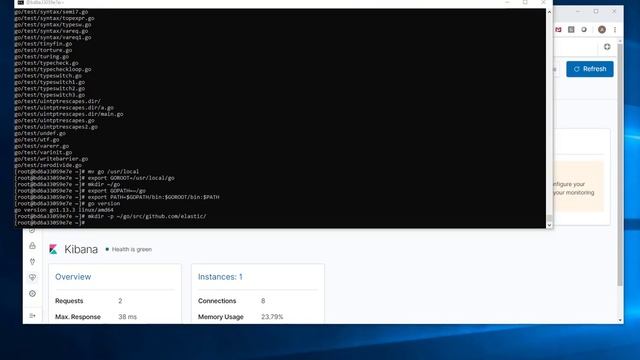The height and width of the screenshot is (360, 640).
Task: Click the 'go/test/turing.go' terminal line
Action: click(x=41, y=56)
